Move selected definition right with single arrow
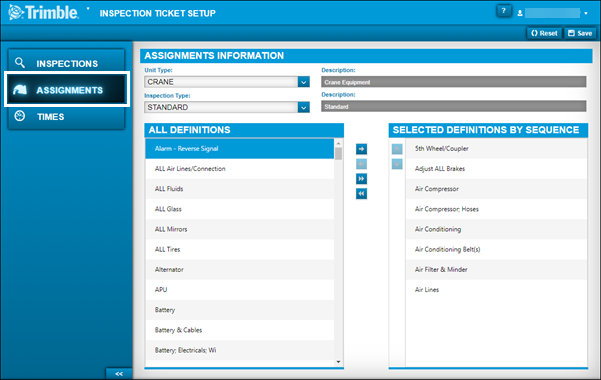 [x=361, y=149]
